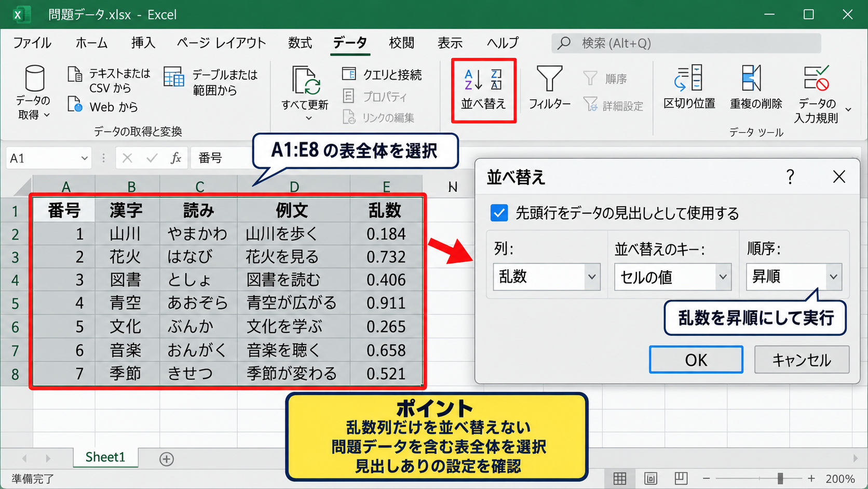Screen dimensions: 868x489
Task: Switch to the ホーム tab
Action: pyautogui.click(x=91, y=43)
